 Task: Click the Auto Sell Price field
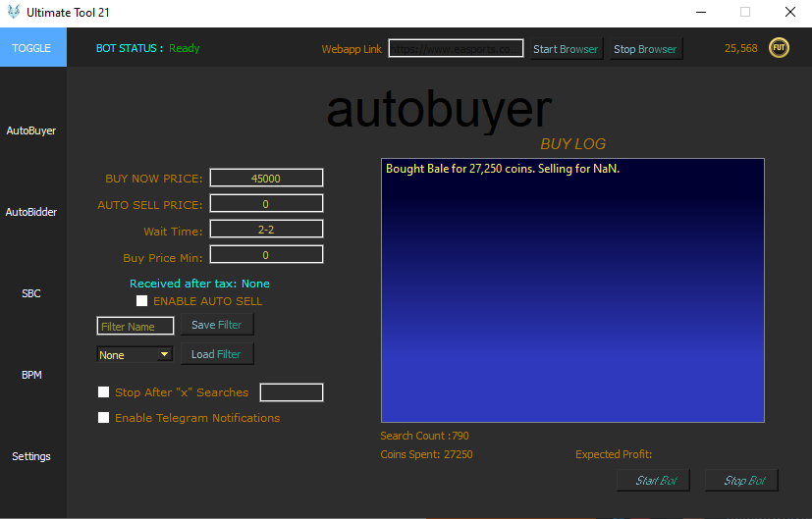tap(266, 203)
